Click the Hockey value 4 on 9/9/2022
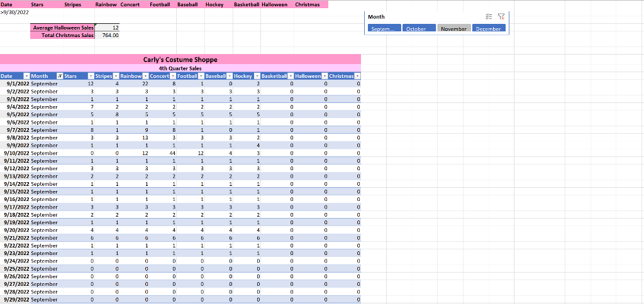 (247, 145)
